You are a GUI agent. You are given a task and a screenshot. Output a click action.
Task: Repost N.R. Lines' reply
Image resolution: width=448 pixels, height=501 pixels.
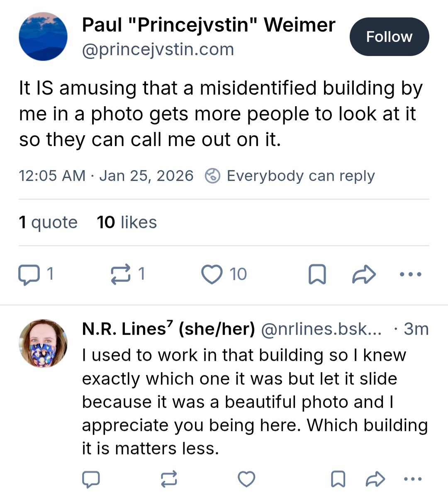(x=169, y=479)
